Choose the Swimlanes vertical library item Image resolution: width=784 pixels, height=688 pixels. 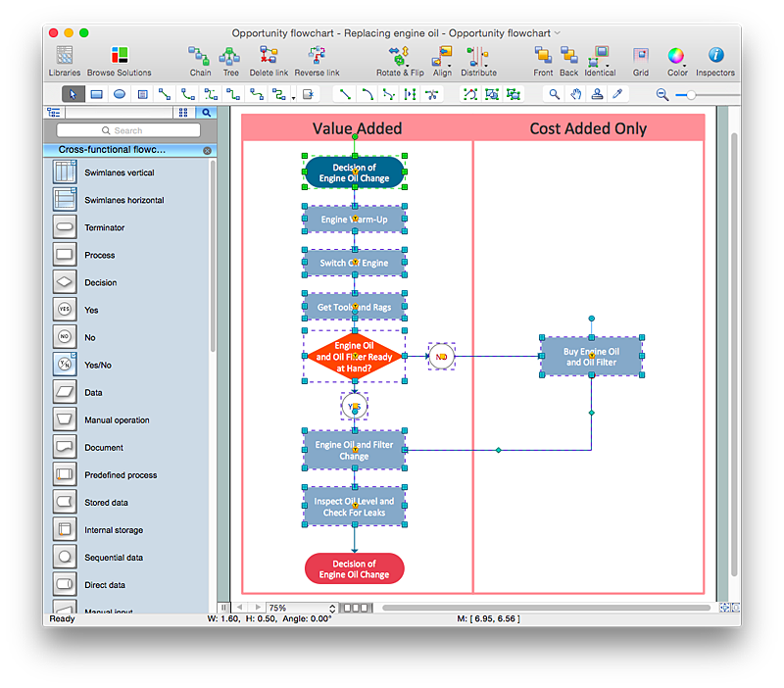[x=65, y=172]
